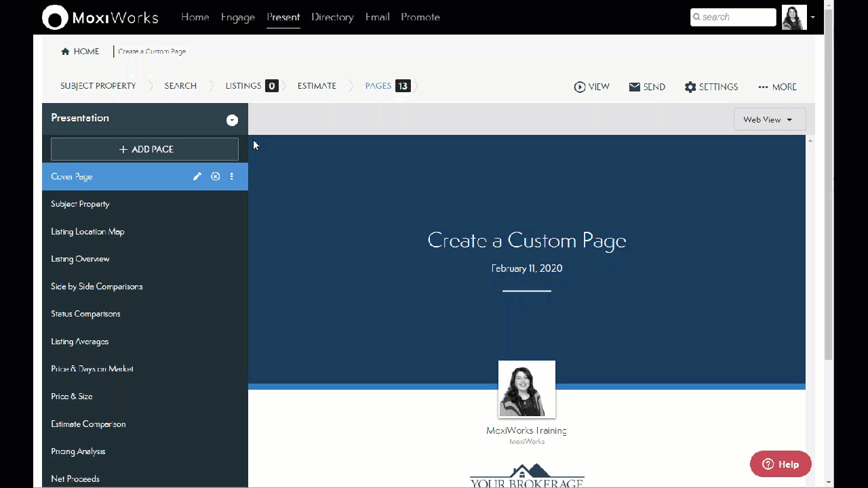The height and width of the screenshot is (488, 868).
Task: Click the agent photo on cover page
Action: coord(527,390)
